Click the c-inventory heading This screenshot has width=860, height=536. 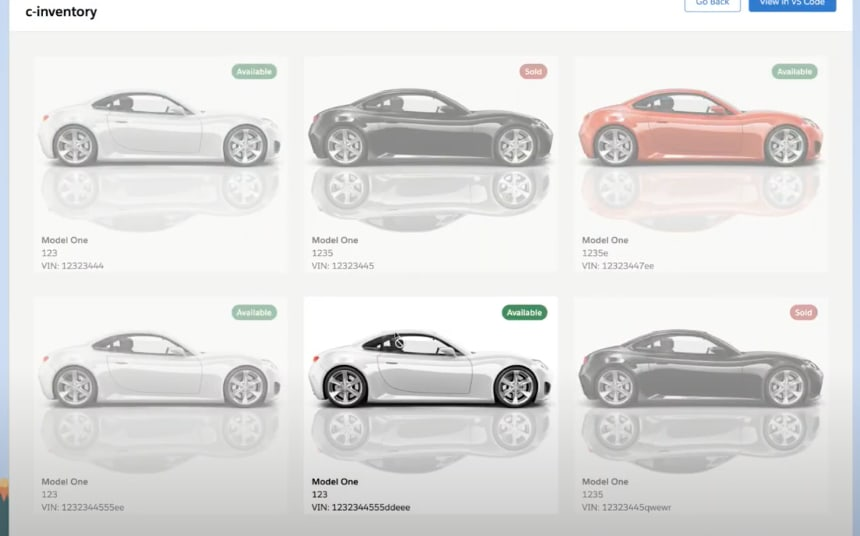click(61, 12)
